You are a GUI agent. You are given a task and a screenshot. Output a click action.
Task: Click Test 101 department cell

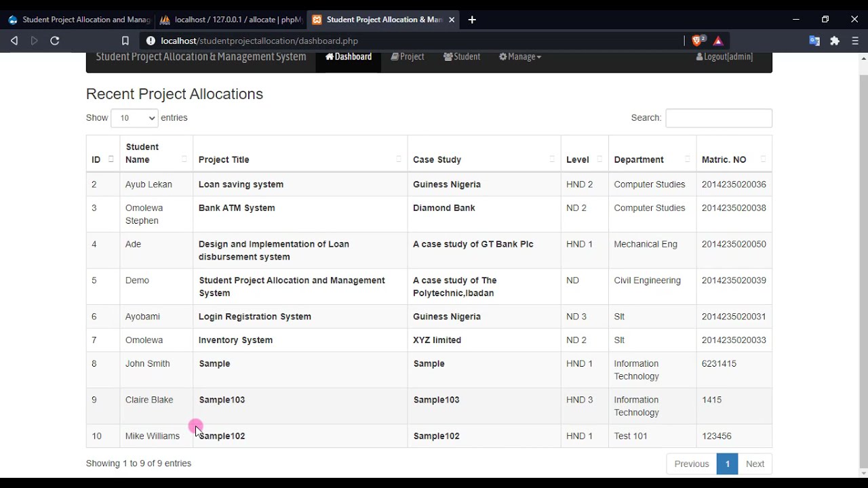631,436
